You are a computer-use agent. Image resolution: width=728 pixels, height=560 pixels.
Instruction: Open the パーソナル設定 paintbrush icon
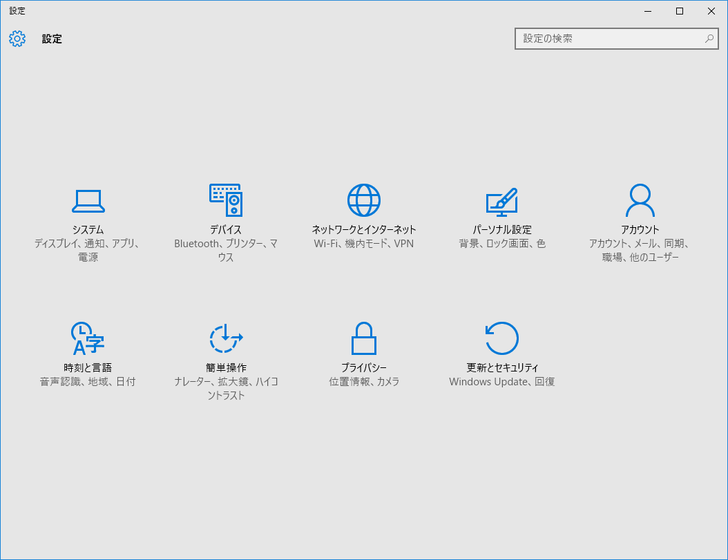point(502,202)
